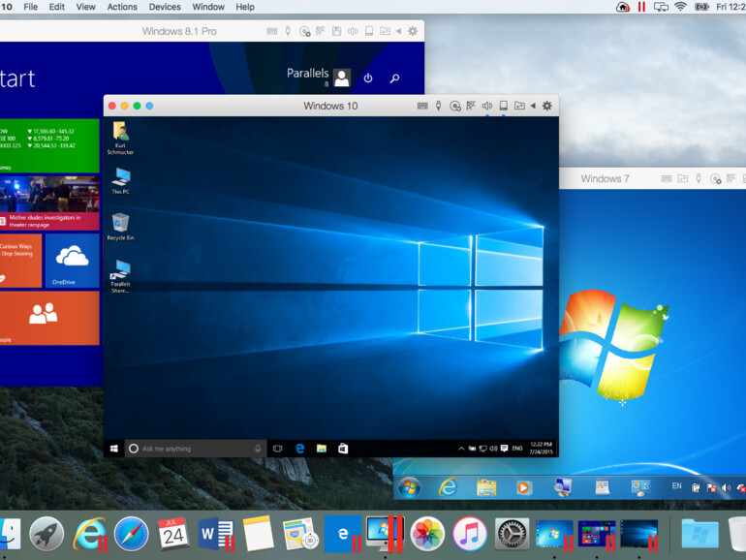Viewport: 746px width, 560px height.
Task: Open Launchpad from the Dock
Action: click(x=47, y=534)
